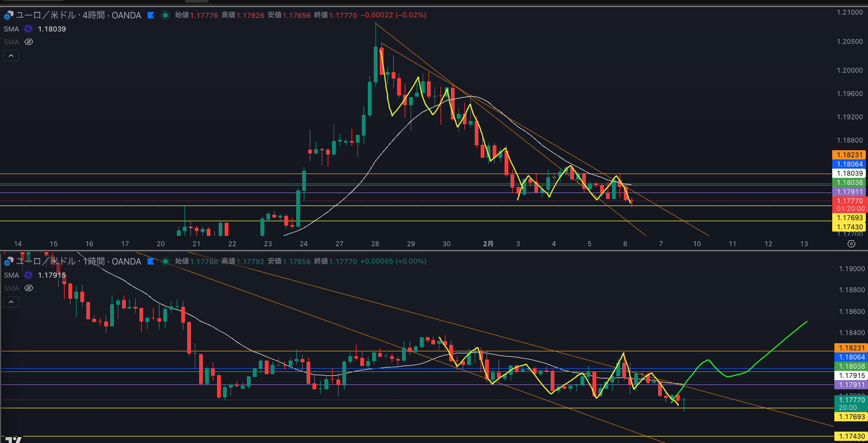This screenshot has height=443, width=868.
Task: Show hidden SMA indicator on 4-hour chart
Action: coord(29,42)
